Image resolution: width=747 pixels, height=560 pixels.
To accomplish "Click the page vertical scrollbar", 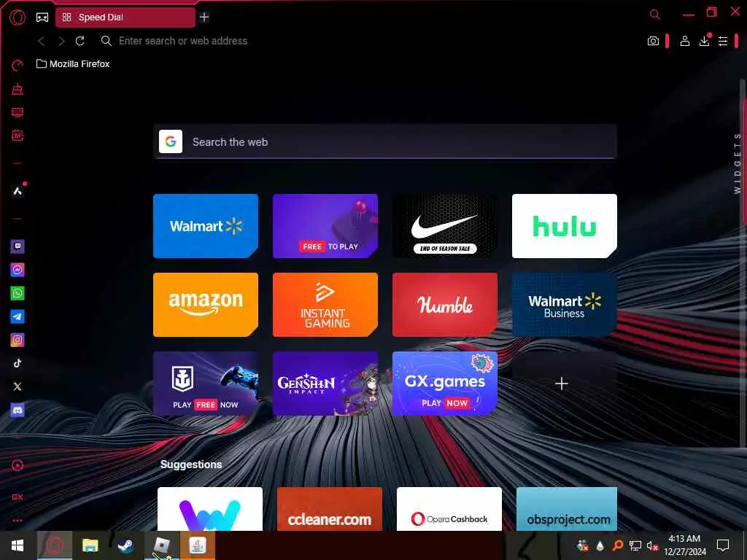I will [743, 262].
